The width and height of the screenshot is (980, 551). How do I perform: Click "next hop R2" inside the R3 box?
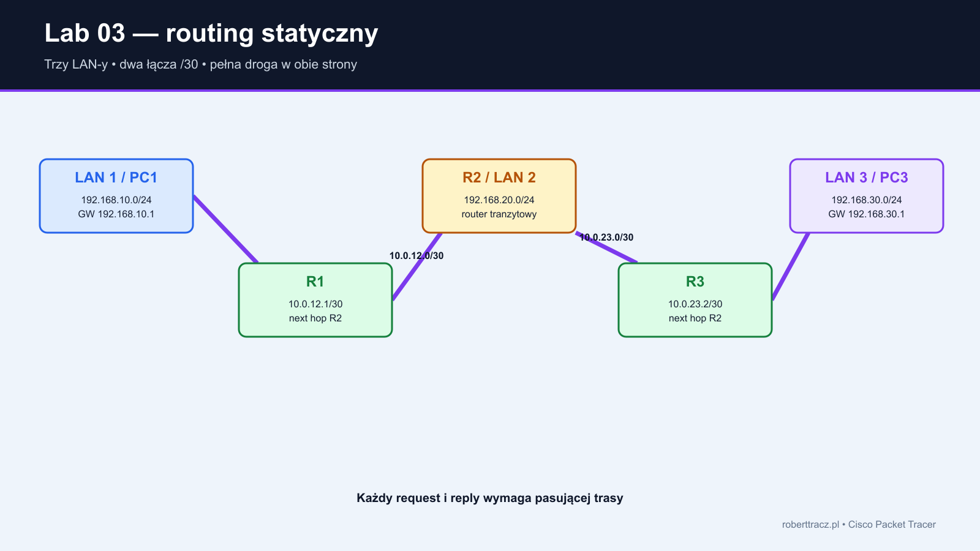pyautogui.click(x=695, y=318)
